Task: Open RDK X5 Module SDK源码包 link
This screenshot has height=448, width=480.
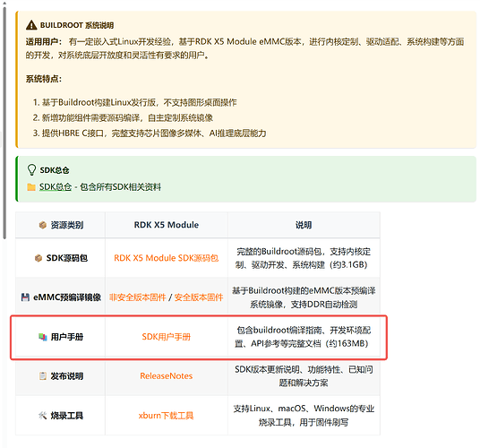Action: [x=167, y=258]
